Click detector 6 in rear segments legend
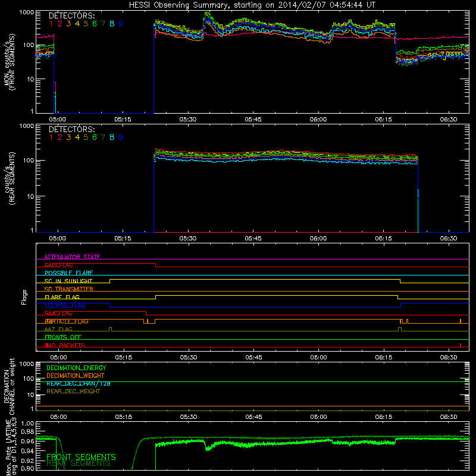The width and height of the screenshot is (476, 476). [x=95, y=137]
